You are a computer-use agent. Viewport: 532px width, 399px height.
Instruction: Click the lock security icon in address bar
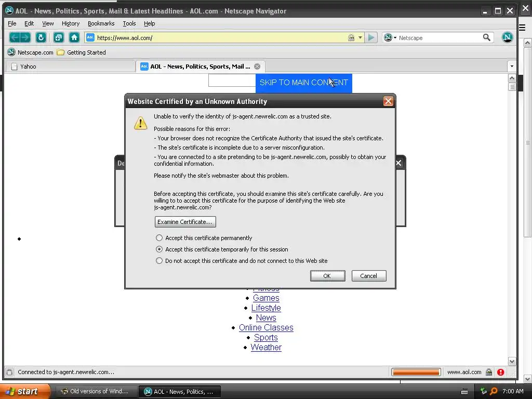(x=351, y=37)
